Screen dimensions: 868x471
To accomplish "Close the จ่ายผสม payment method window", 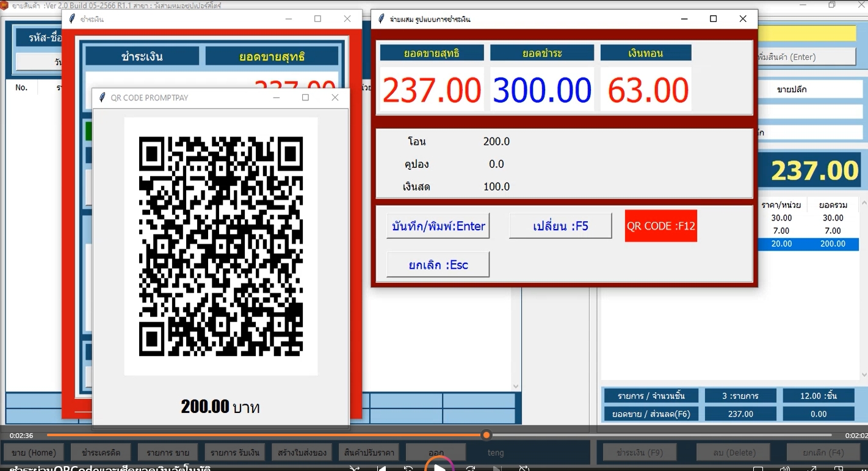I will point(743,19).
